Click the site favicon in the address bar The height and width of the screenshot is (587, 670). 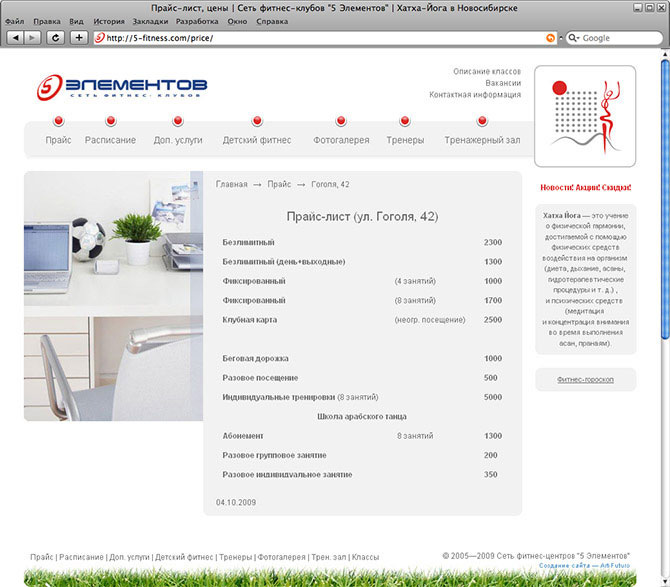(x=100, y=38)
